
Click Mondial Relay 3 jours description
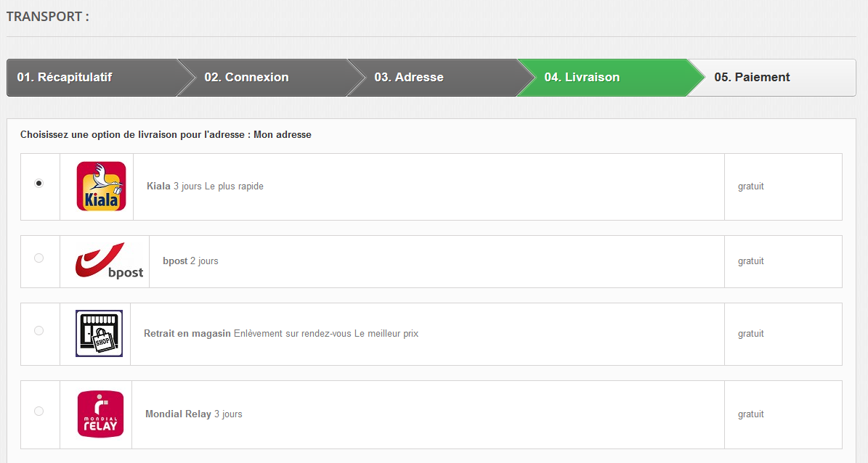coord(194,414)
